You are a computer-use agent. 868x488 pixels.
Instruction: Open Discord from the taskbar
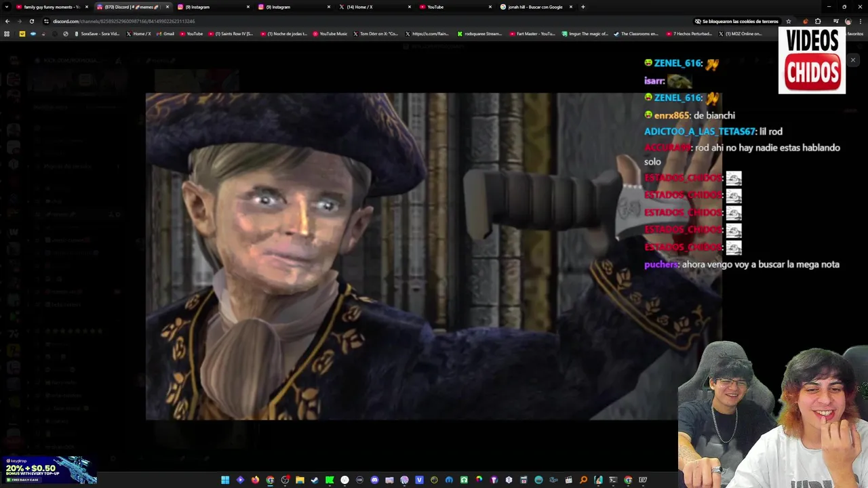tap(374, 480)
